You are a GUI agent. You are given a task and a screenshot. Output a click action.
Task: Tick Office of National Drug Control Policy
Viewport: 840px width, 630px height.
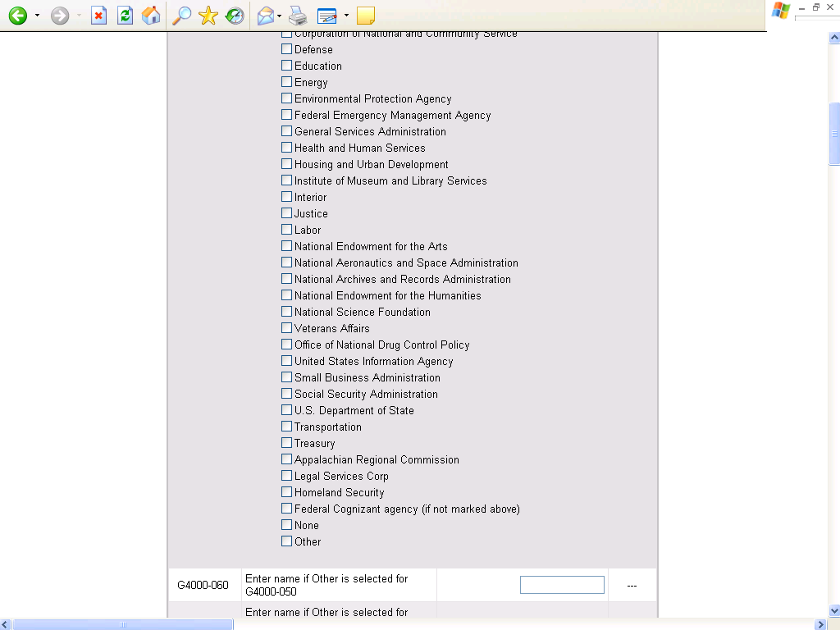point(286,345)
